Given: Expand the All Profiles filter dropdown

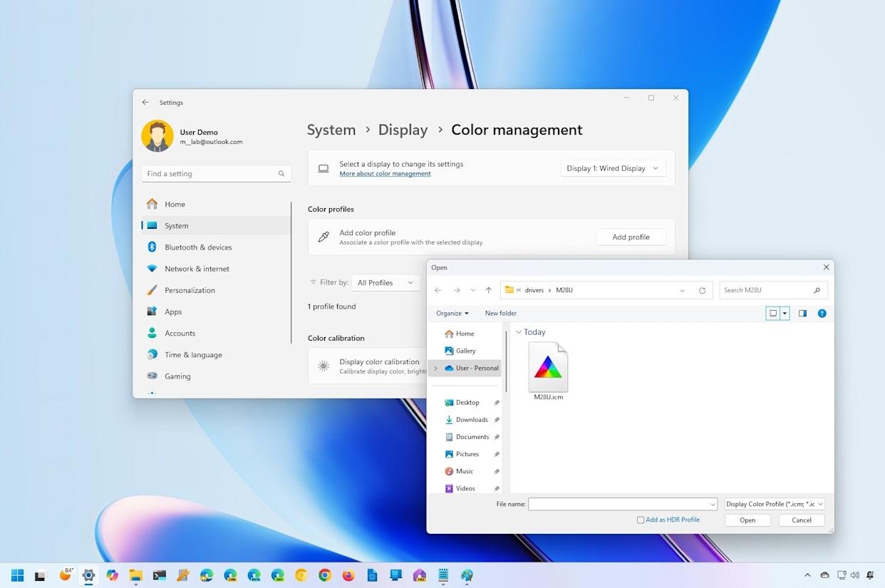Looking at the screenshot, I should (x=385, y=283).
